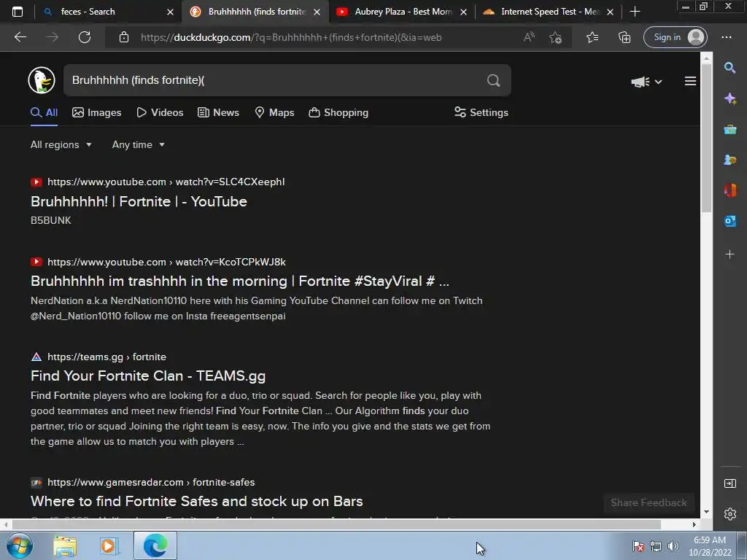Screen dimensions: 747x560
Task: Click the browser back arrow
Action: (x=20, y=37)
